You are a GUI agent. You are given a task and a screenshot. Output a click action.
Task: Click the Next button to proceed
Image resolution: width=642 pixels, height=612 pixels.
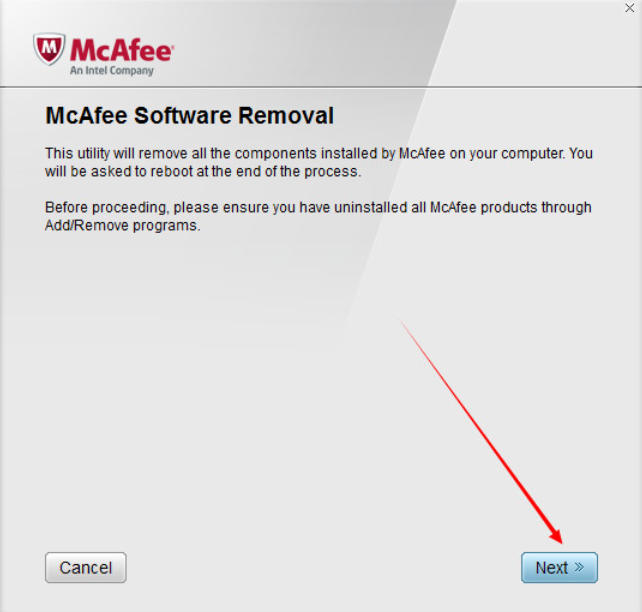pyautogui.click(x=559, y=567)
